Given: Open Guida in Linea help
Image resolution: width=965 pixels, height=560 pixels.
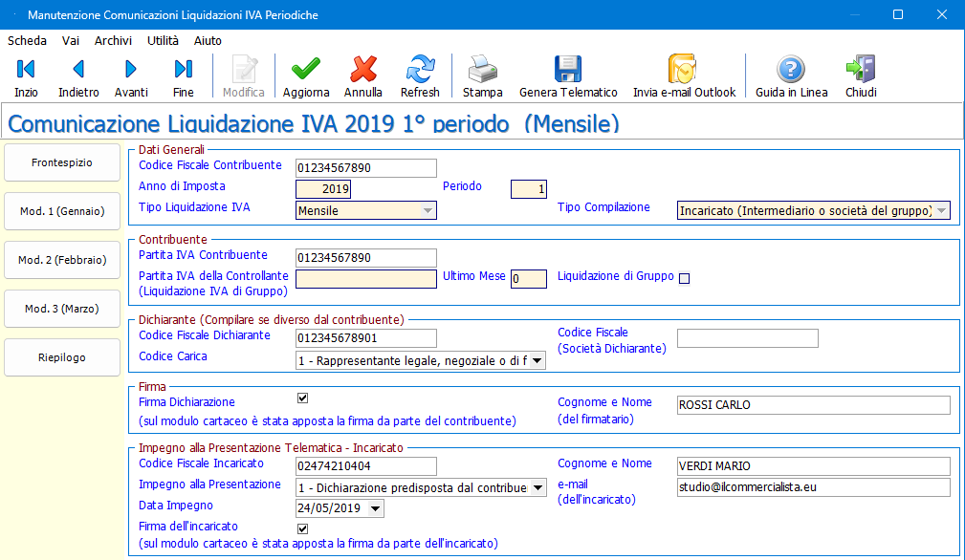Looking at the screenshot, I should pyautogui.click(x=792, y=76).
